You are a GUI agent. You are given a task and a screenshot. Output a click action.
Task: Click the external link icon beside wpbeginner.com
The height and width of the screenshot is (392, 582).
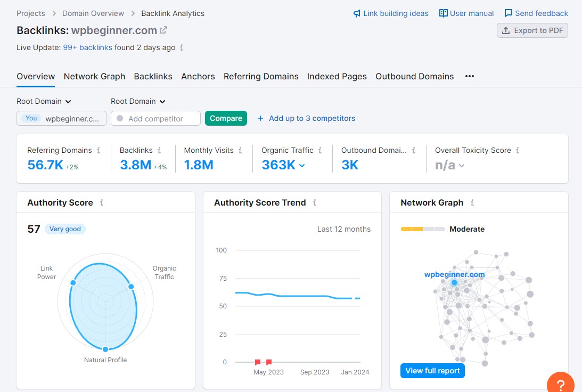163,30
